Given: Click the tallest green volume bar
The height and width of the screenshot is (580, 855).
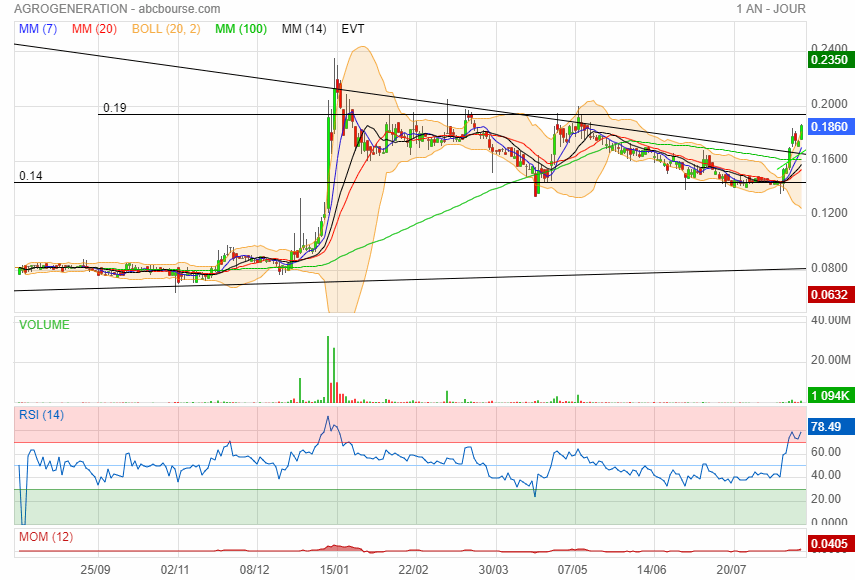Looking at the screenshot, I should click(x=328, y=370).
